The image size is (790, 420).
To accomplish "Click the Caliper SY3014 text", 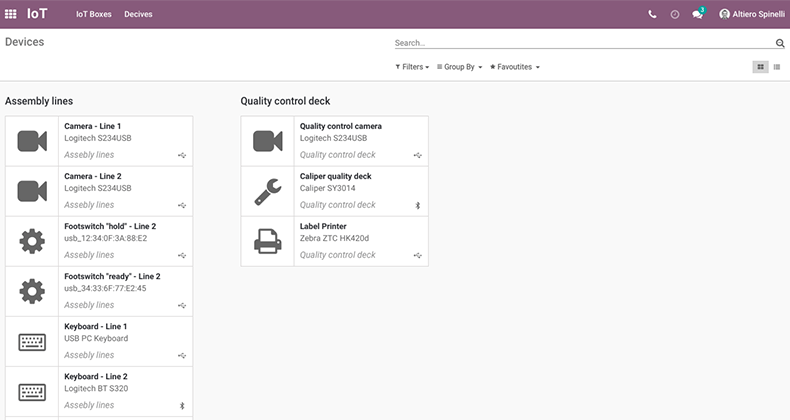I will click(327, 188).
